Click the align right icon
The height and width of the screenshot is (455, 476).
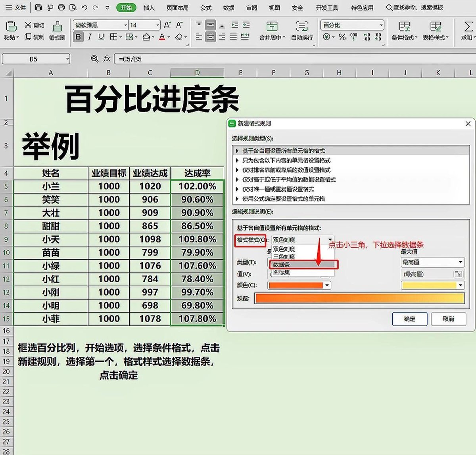click(x=222, y=37)
